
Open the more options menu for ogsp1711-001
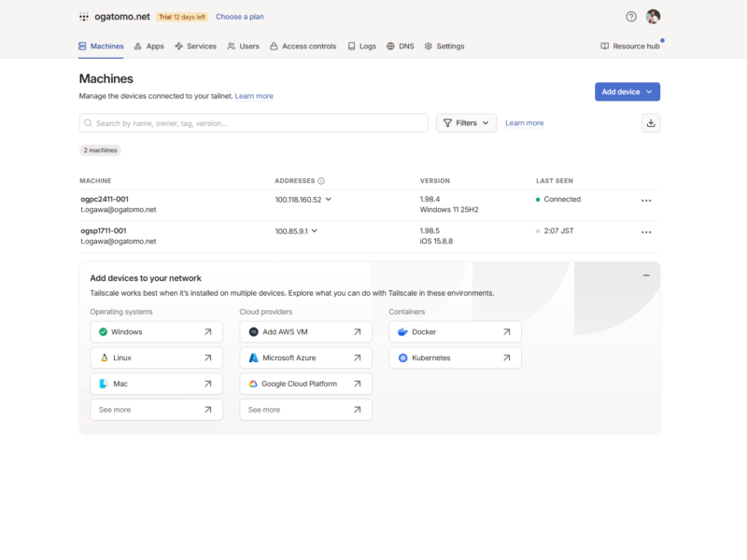point(646,232)
